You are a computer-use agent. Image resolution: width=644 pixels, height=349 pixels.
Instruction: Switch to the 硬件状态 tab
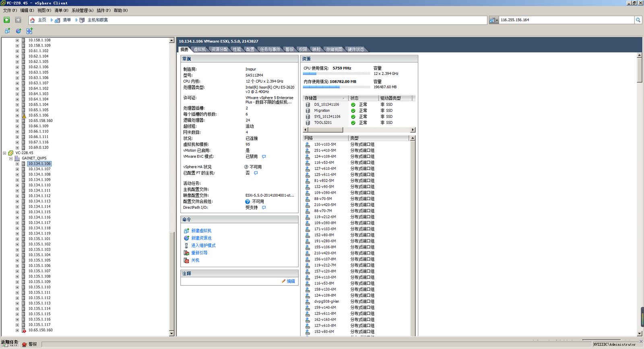pyautogui.click(x=356, y=50)
